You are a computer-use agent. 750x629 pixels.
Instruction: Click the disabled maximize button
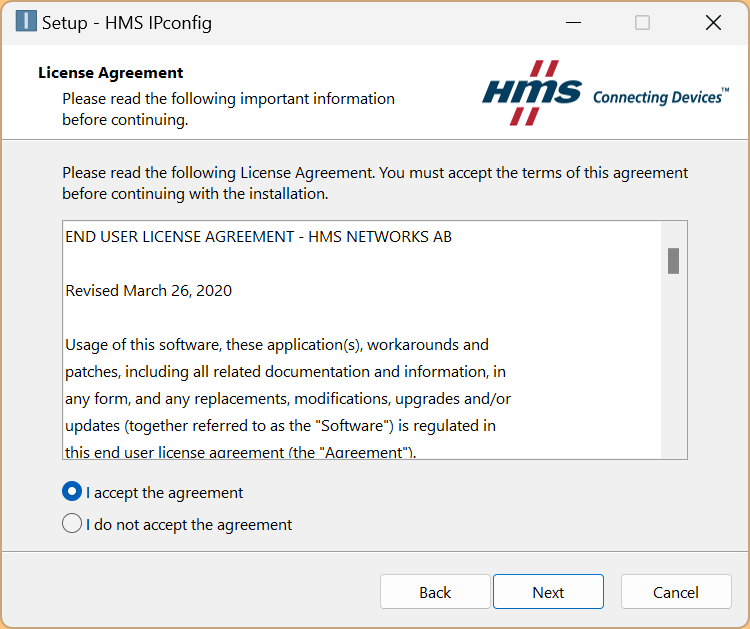[x=642, y=22]
